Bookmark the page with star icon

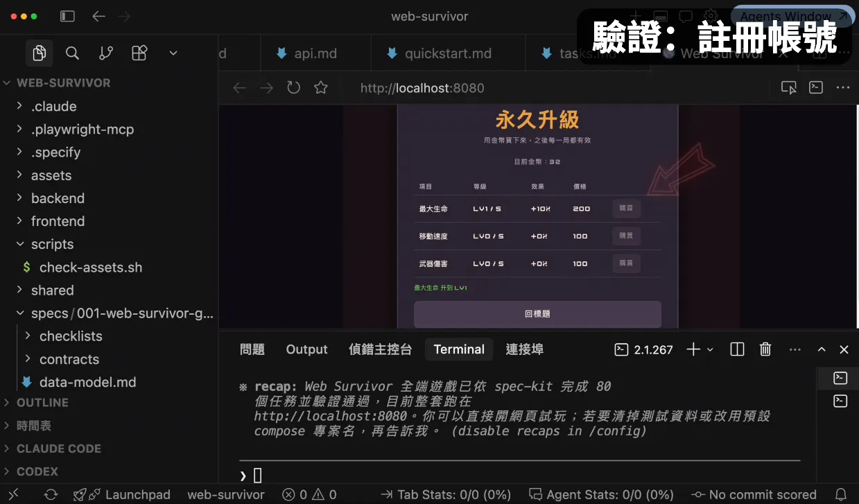point(320,88)
